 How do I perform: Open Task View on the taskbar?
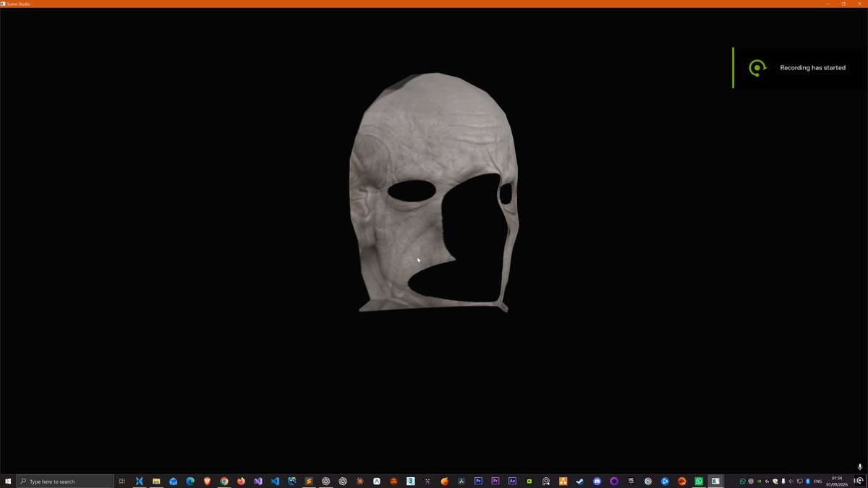pyautogui.click(x=122, y=481)
